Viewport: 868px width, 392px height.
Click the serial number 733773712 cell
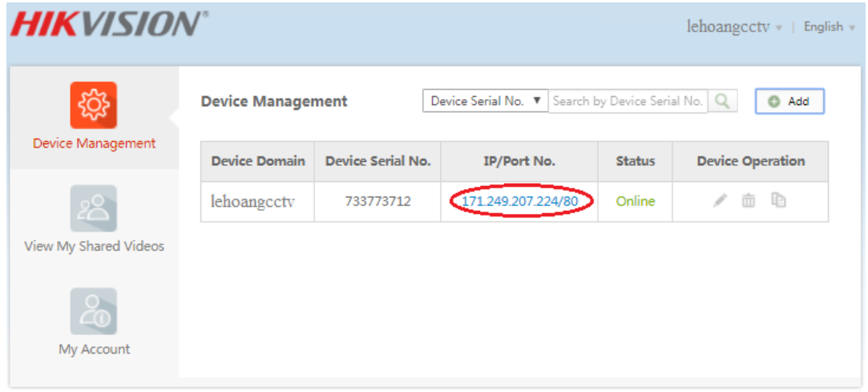pyautogui.click(x=377, y=201)
